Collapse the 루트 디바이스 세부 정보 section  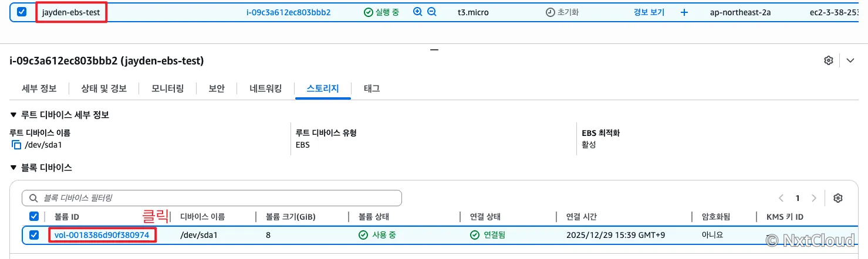tap(13, 115)
